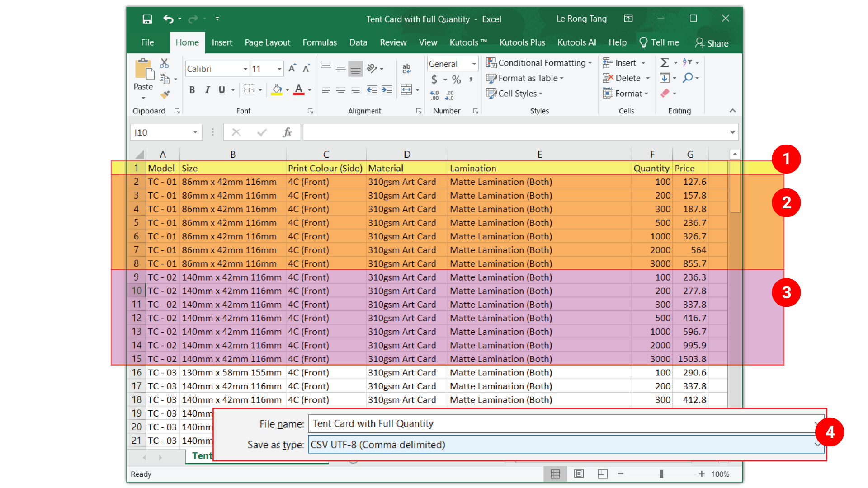Viewport: 868px width, 488px height.
Task: Click Increase Font Size icon
Action: [292, 69]
